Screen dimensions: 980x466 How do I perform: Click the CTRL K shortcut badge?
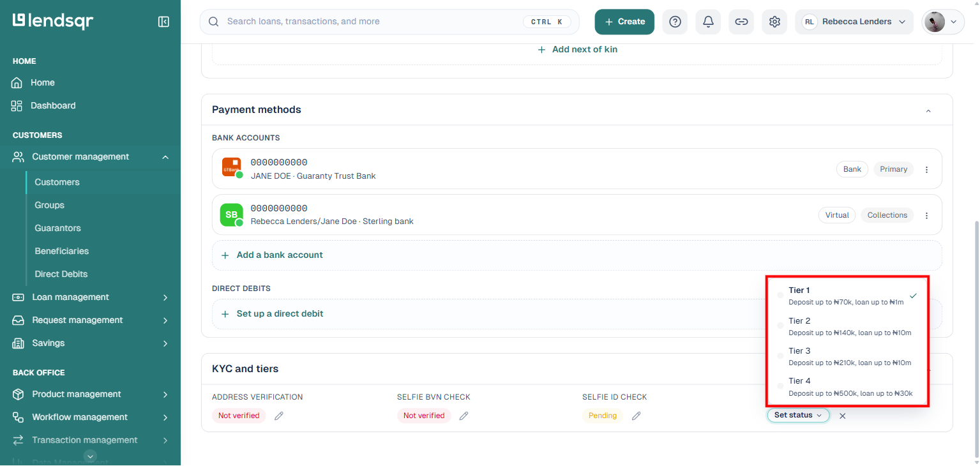click(x=547, y=22)
